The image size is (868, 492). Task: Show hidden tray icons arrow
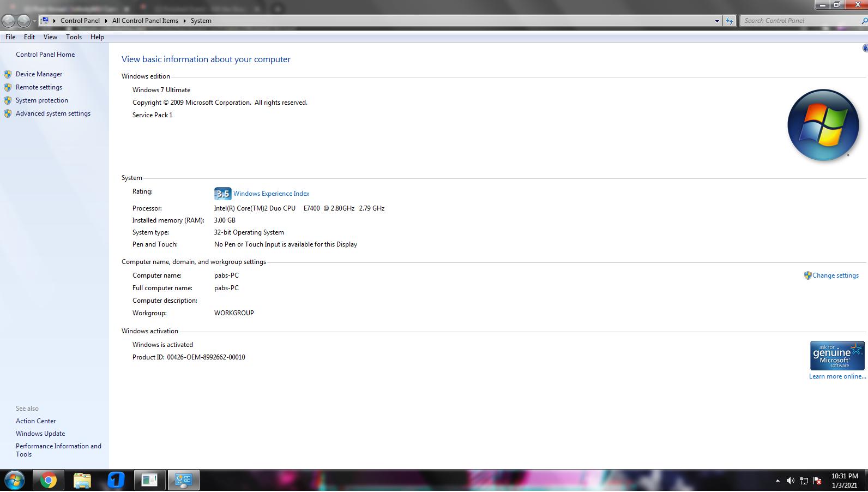pos(777,481)
